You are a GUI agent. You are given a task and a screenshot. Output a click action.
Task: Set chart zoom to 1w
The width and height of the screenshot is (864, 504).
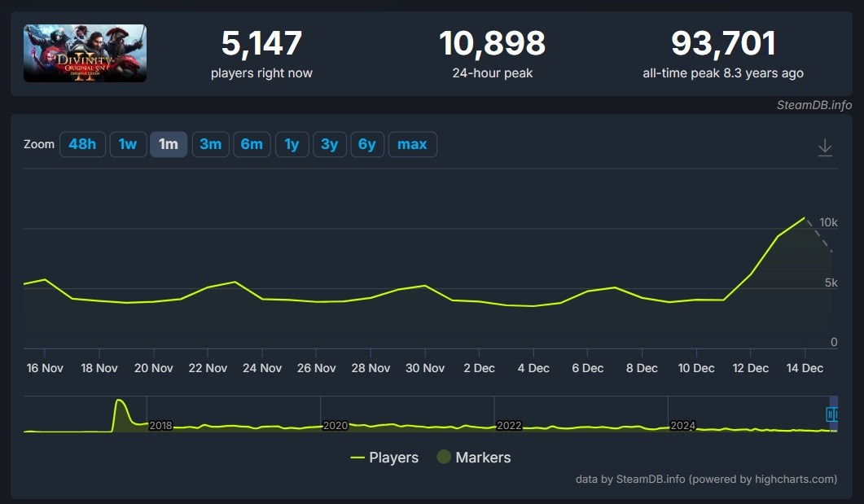tap(128, 144)
